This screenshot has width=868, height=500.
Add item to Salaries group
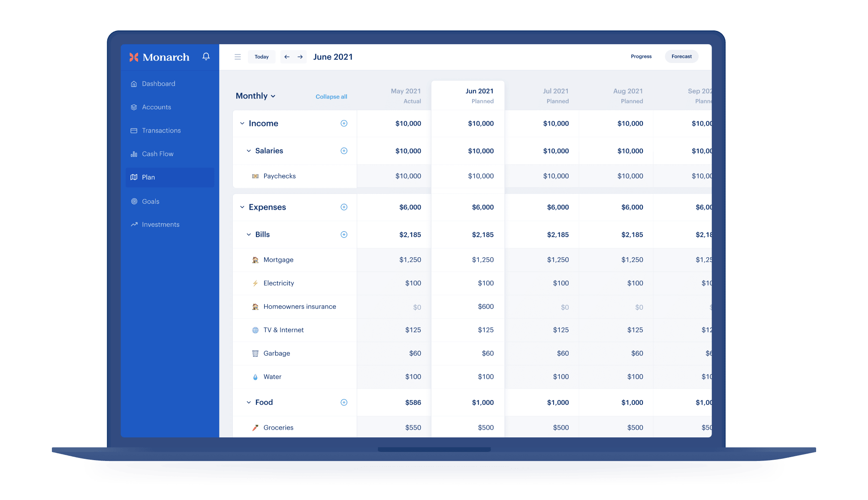(344, 151)
